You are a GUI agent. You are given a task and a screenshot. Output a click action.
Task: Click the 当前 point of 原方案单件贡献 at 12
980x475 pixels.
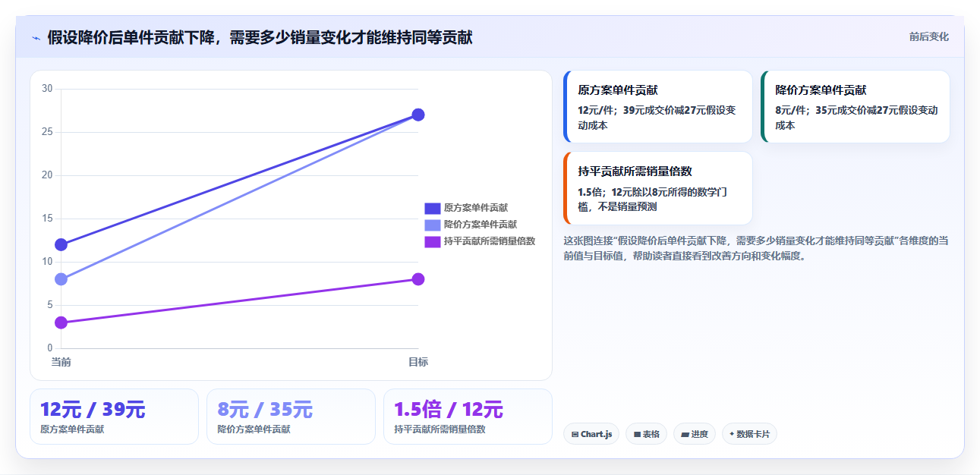[x=61, y=244]
